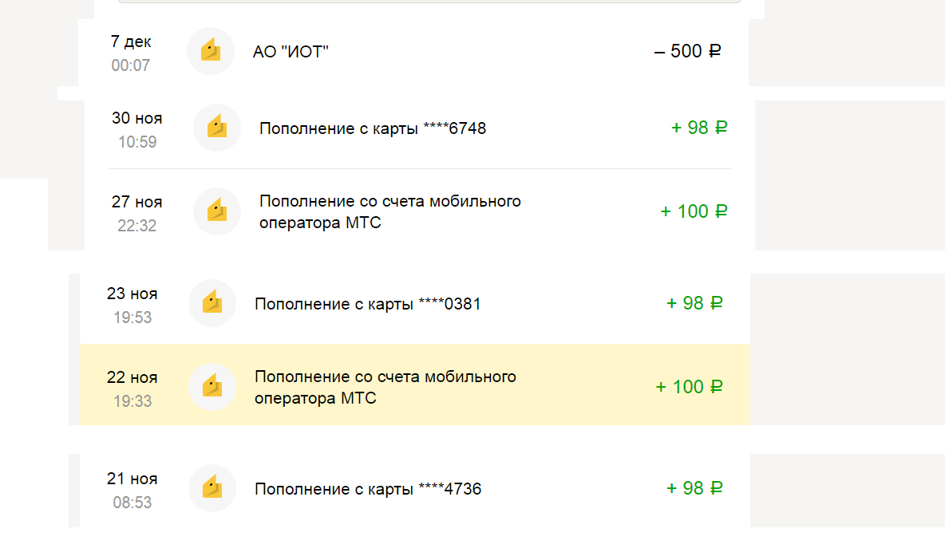Open top-up from card ****0381
Viewport: 945px width, 560px height.
click(368, 304)
